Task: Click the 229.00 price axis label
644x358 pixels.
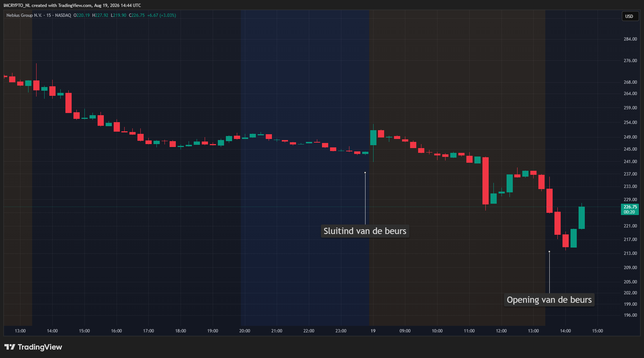Action: (x=630, y=200)
